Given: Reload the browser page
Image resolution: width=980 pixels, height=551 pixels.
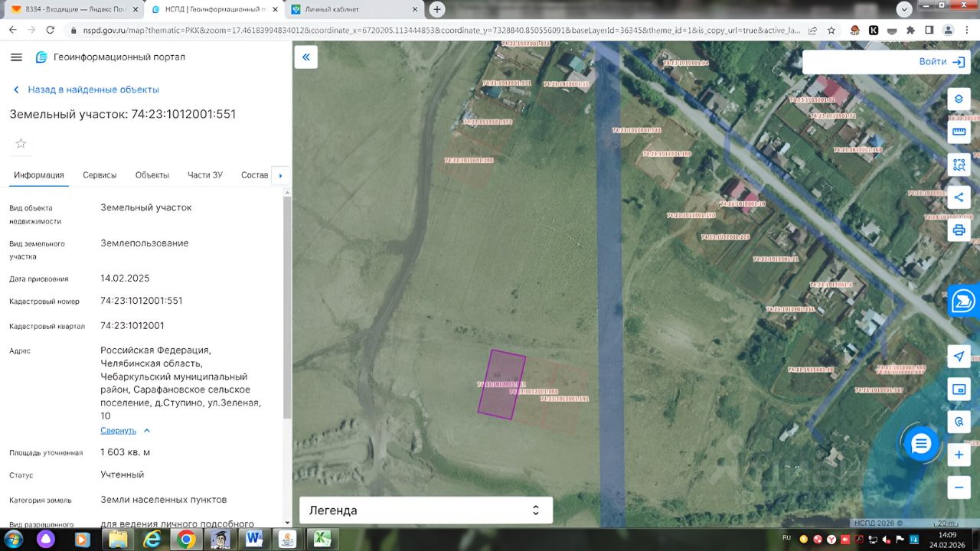Looking at the screenshot, I should (x=51, y=30).
